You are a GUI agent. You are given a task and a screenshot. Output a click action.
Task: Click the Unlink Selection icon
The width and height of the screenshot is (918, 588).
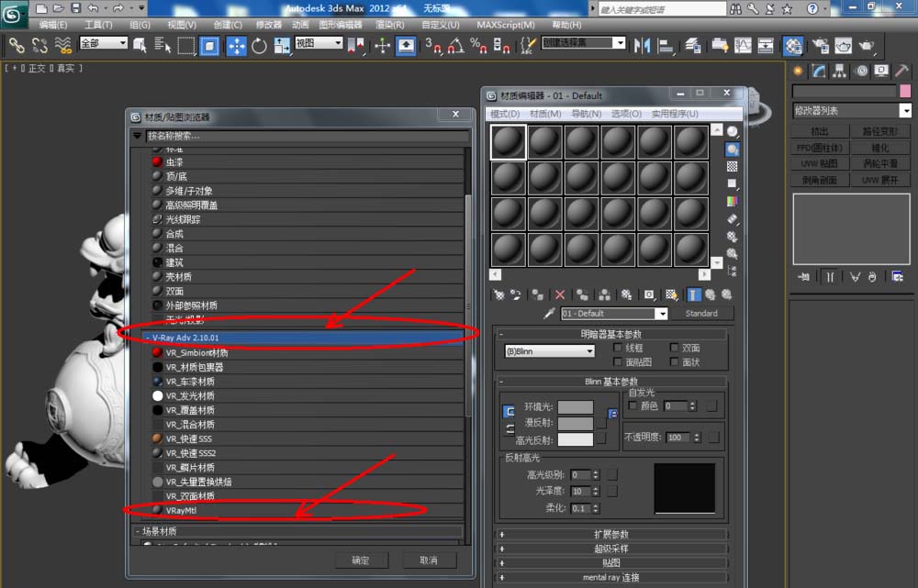click(x=39, y=46)
